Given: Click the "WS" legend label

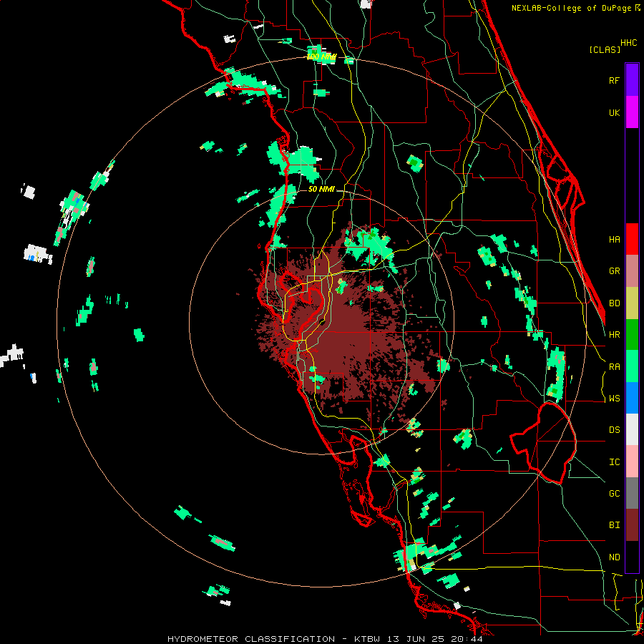Looking at the screenshot, I should click(614, 399).
